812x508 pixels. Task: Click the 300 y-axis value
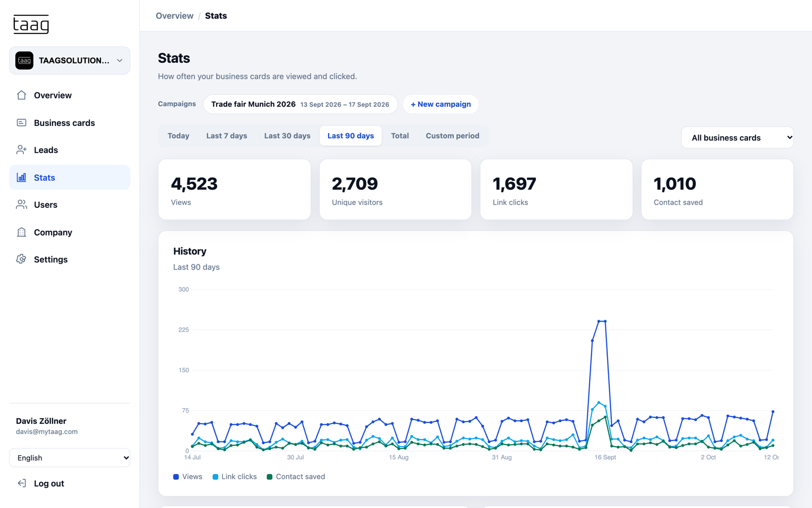point(184,290)
